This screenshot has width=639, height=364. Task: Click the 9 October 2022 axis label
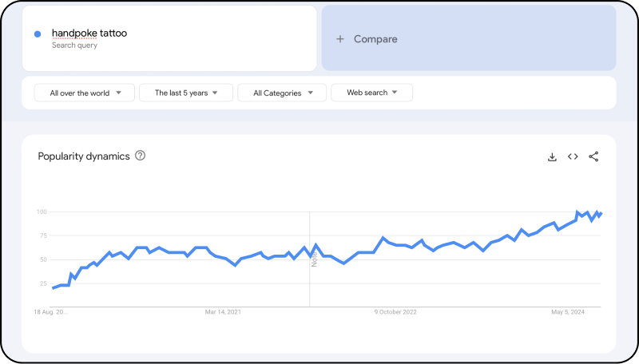tap(396, 312)
